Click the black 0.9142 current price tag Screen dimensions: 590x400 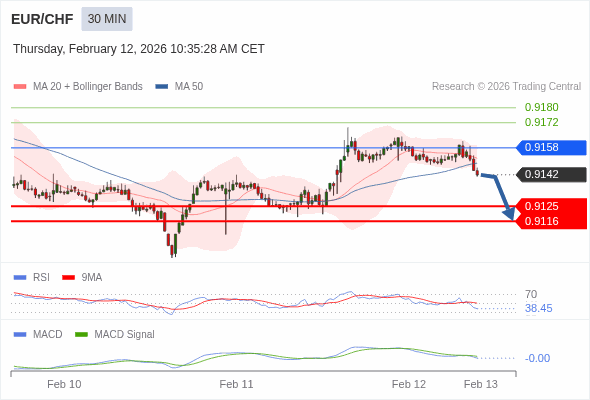click(551, 175)
